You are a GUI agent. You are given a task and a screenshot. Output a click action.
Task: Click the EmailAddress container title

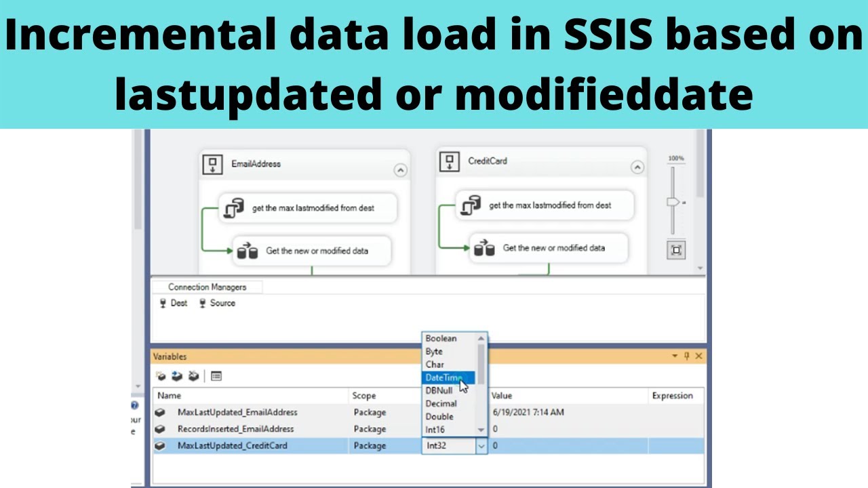click(256, 164)
